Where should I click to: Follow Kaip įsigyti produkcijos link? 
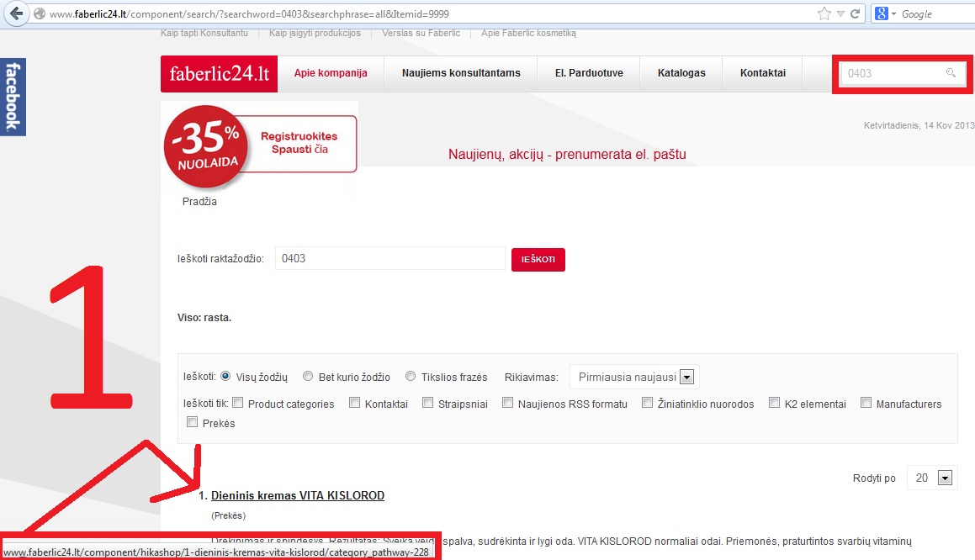(315, 33)
